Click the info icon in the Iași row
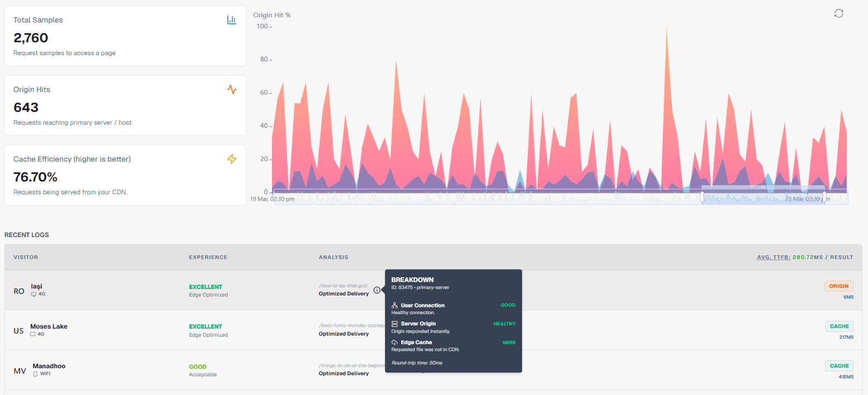Viewport: 868px width, 395px height. [x=377, y=290]
